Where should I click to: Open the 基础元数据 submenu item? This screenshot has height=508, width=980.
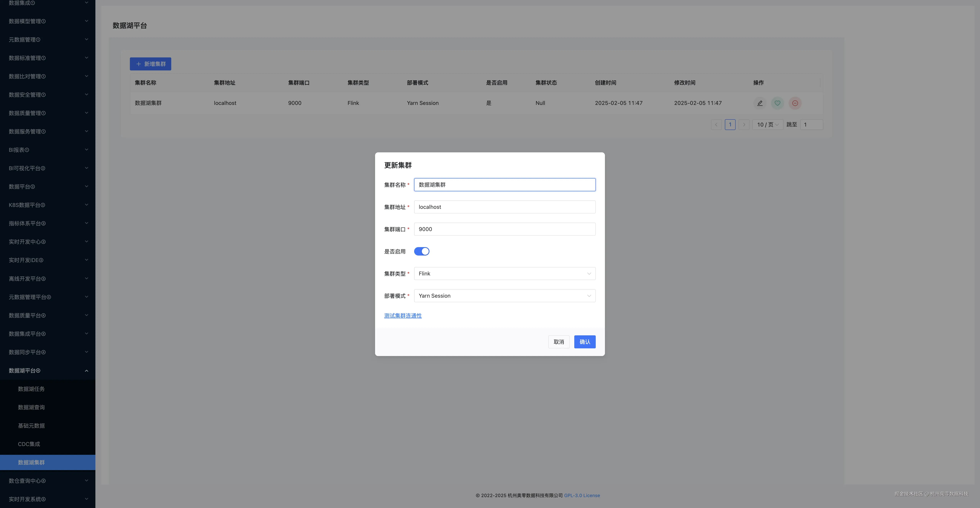(x=48, y=426)
